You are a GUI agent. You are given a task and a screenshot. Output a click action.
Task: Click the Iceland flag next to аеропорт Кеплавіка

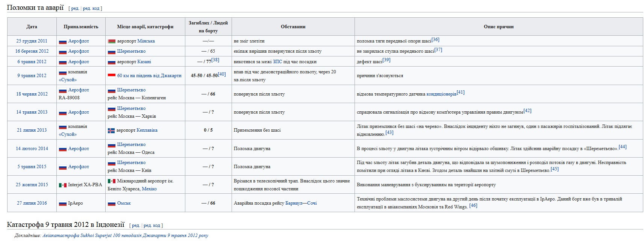click(111, 131)
